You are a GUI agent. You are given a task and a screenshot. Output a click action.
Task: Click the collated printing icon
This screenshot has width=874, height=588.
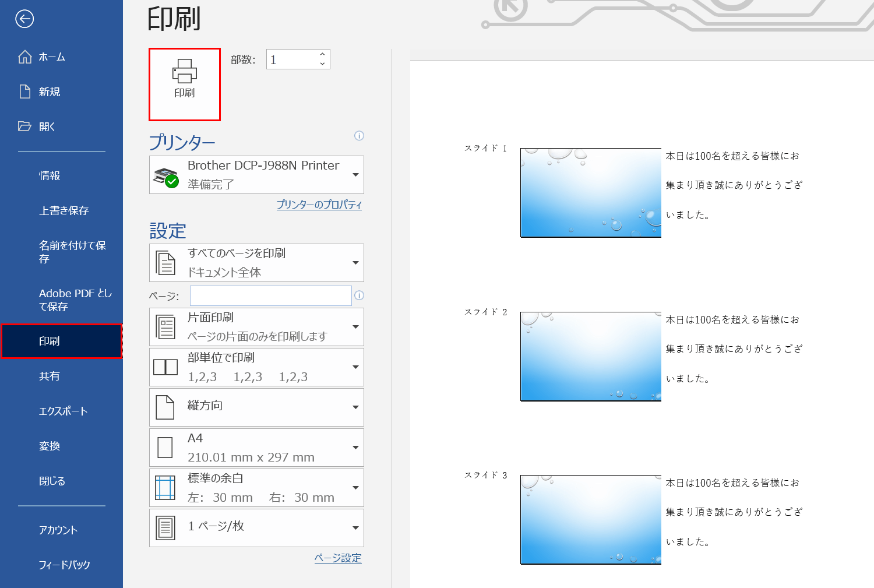(165, 367)
